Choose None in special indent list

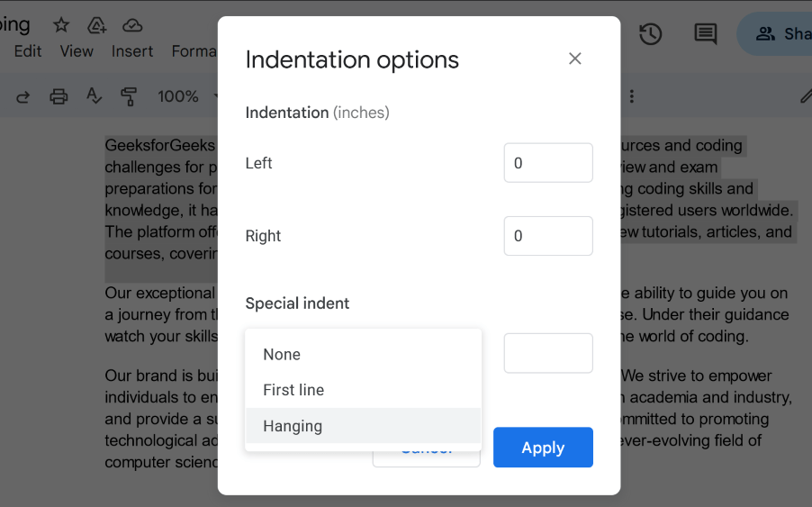point(282,355)
